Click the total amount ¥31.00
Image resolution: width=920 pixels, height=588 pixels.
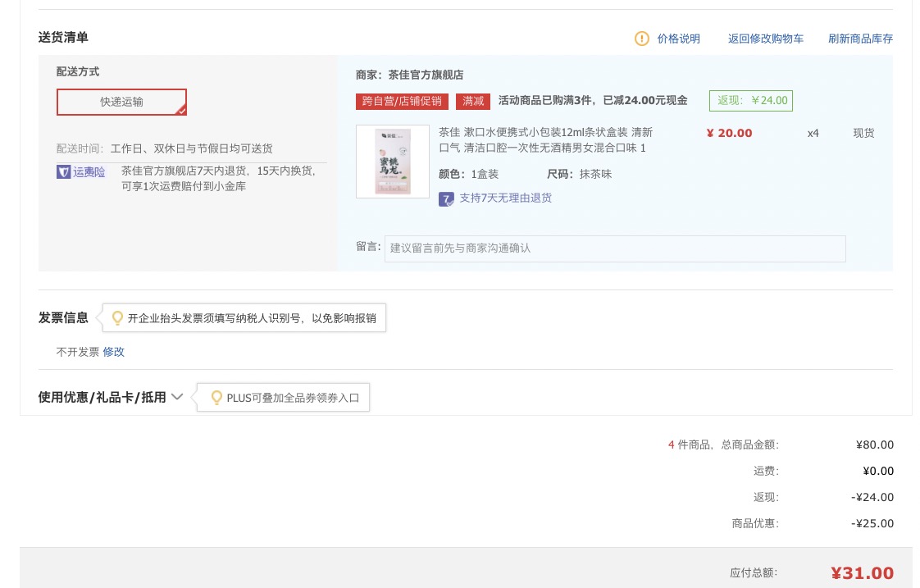click(x=862, y=573)
